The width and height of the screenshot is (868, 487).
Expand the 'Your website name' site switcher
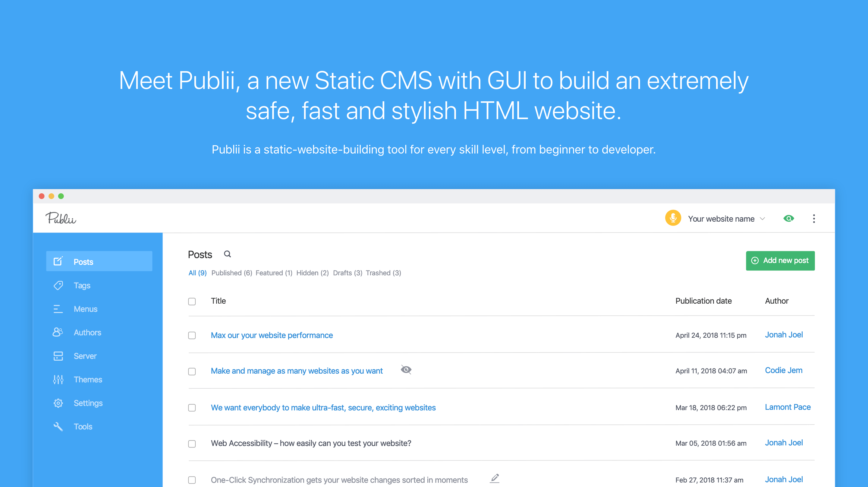tap(726, 219)
